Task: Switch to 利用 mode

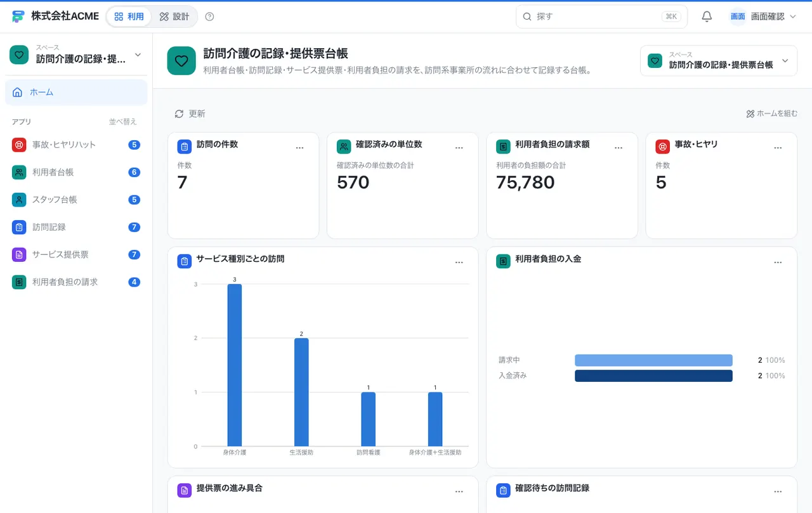Action: [129, 16]
